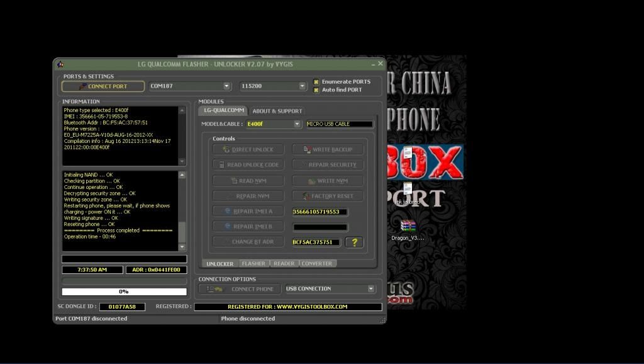The height and width of the screenshot is (364, 644).
Task: Click the CONNECT PHONE button
Action: (240, 289)
